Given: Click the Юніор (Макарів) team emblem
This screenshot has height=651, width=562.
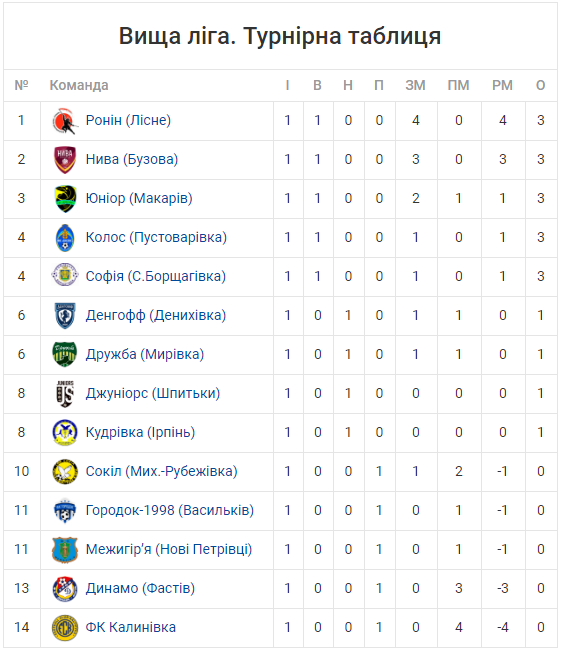Looking at the screenshot, I should click(65, 199).
